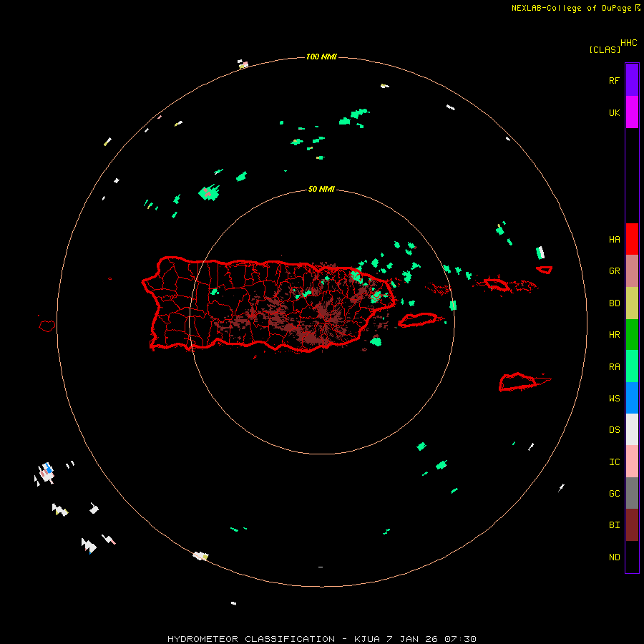Click the BI brown legend swatch

click(x=632, y=525)
